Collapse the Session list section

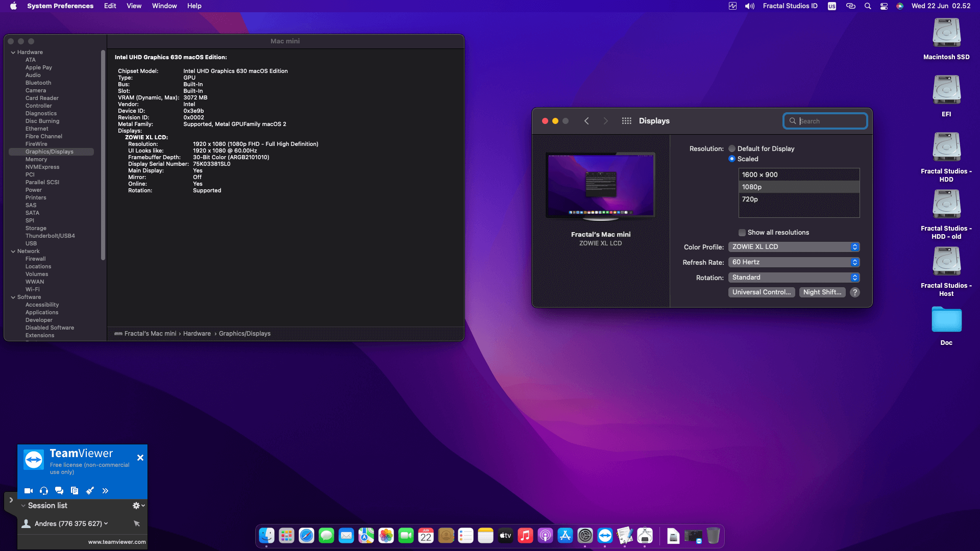[23, 506]
